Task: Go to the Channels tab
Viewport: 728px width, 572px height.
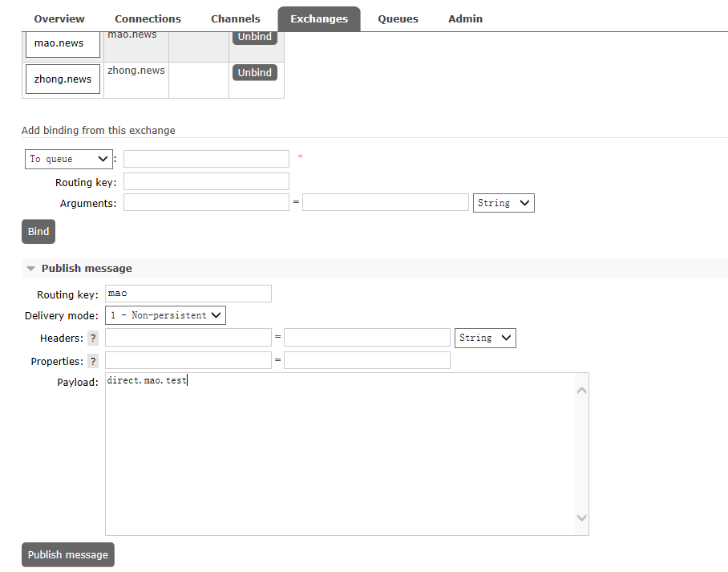Action: pyautogui.click(x=236, y=18)
